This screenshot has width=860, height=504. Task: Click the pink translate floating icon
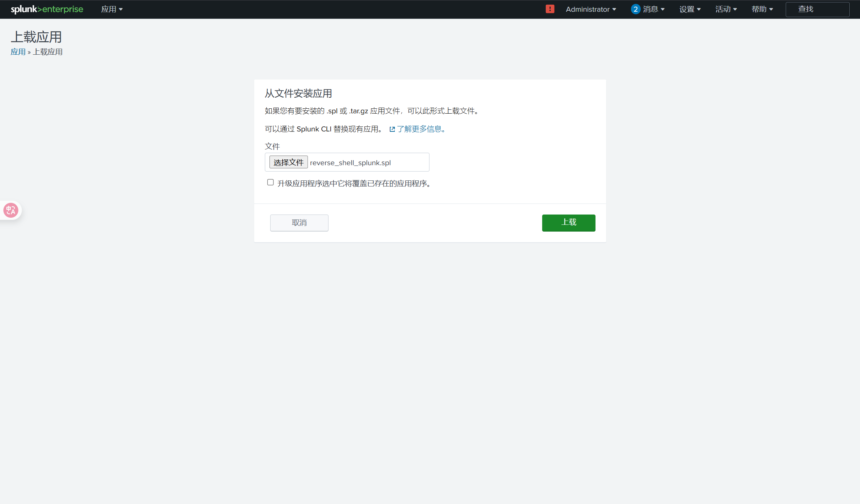click(x=11, y=210)
